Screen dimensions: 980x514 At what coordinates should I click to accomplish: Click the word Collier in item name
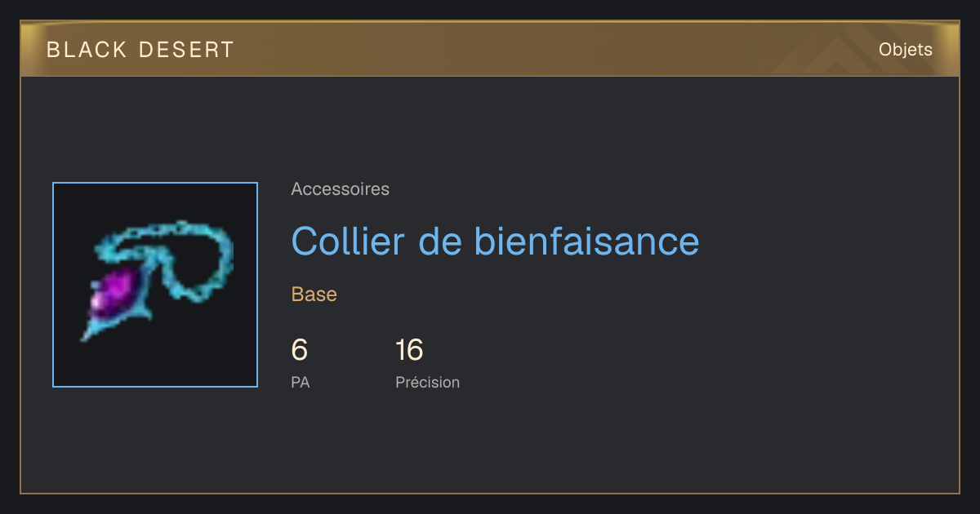pos(349,241)
